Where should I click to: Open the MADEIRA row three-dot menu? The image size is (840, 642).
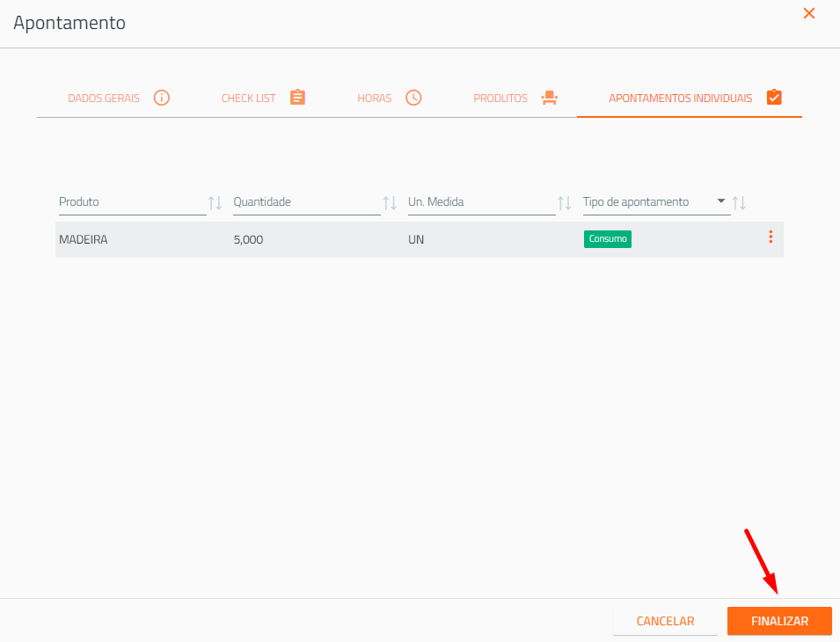771,237
